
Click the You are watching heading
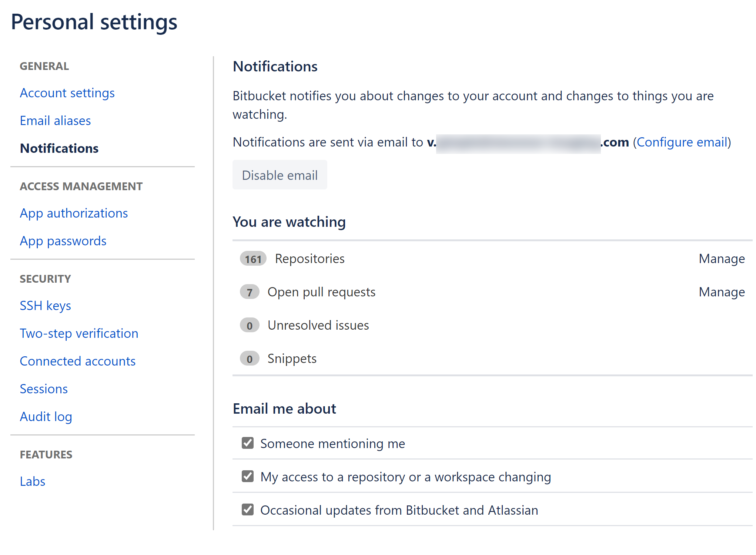(x=289, y=222)
